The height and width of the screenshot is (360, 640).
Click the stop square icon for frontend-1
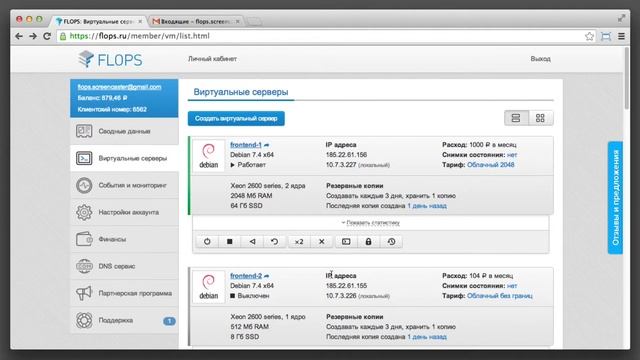[x=230, y=242]
